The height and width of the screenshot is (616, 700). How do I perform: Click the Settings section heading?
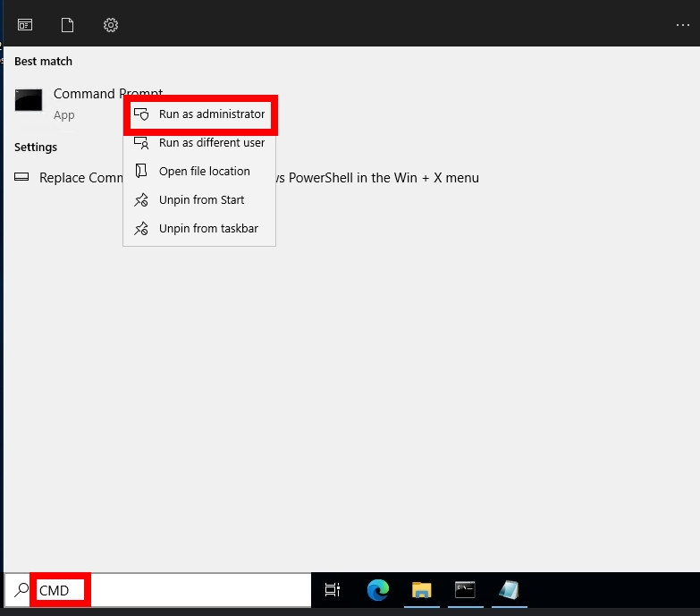[36, 148]
